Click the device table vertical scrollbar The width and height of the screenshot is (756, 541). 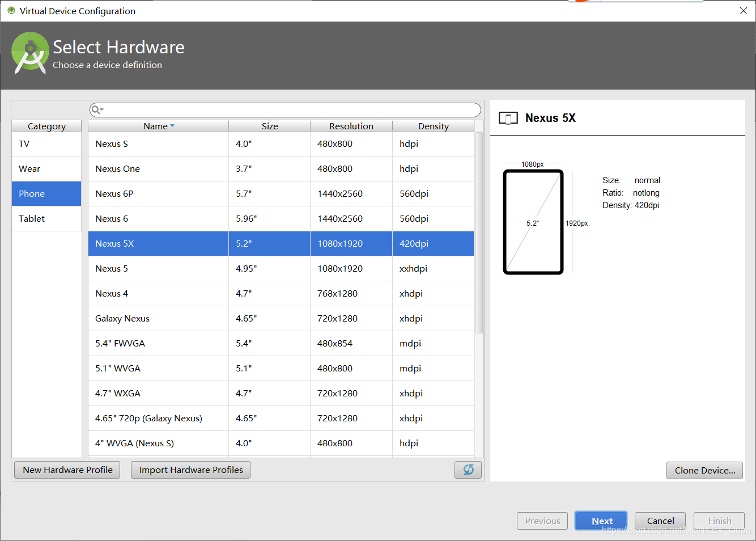[x=479, y=233]
